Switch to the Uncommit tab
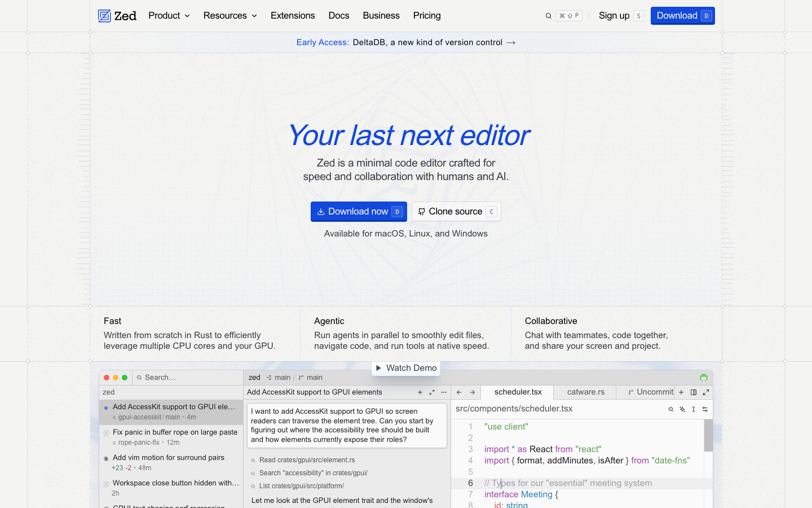812x508 pixels. pos(646,392)
